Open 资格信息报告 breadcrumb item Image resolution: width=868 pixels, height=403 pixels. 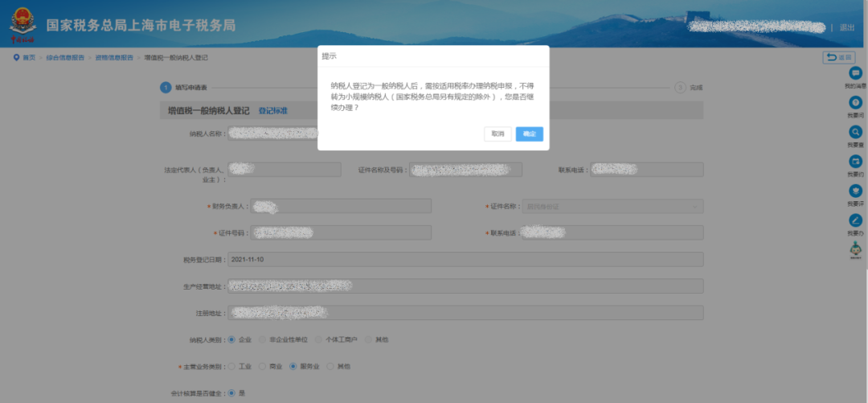114,58
